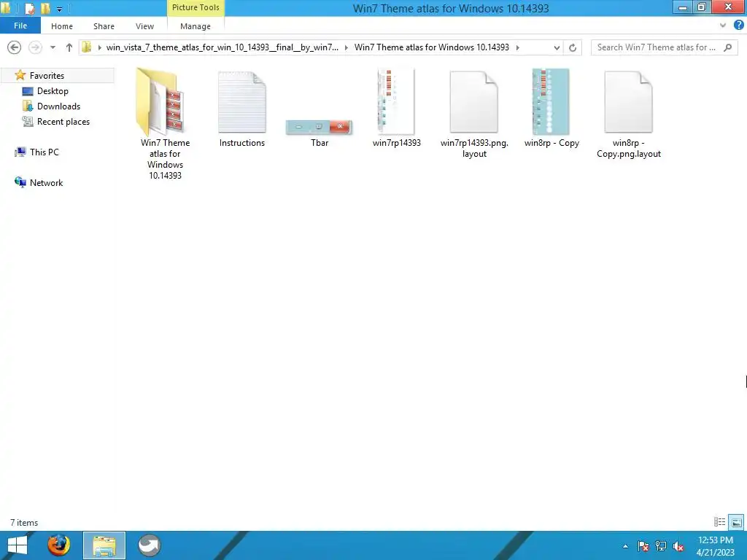The image size is (747, 560).
Task: Click the network tray icon
Action: (661, 546)
